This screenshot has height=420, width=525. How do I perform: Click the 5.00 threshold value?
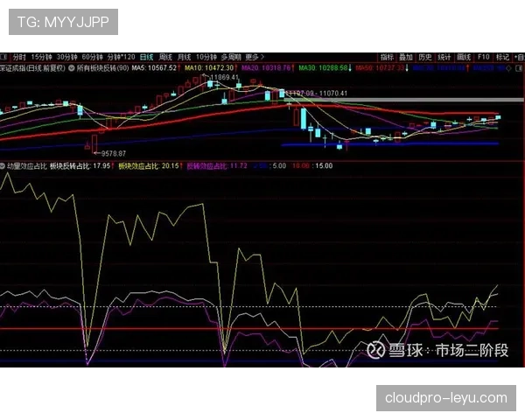click(x=280, y=165)
